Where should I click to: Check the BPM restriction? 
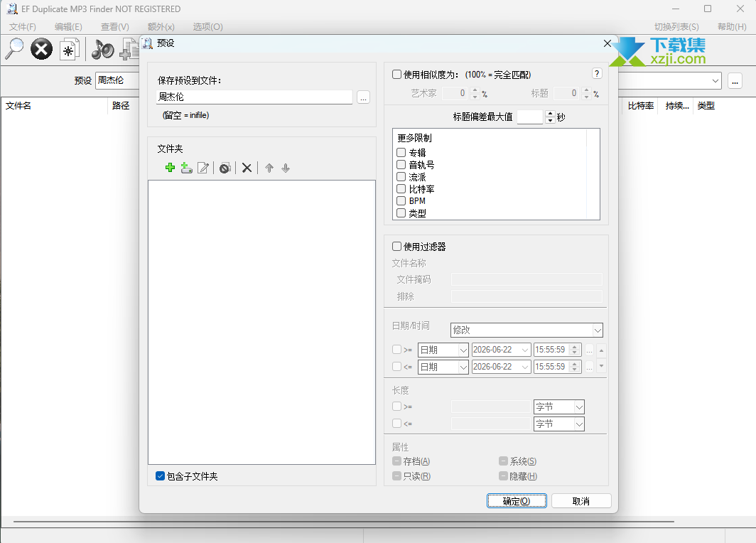click(401, 200)
